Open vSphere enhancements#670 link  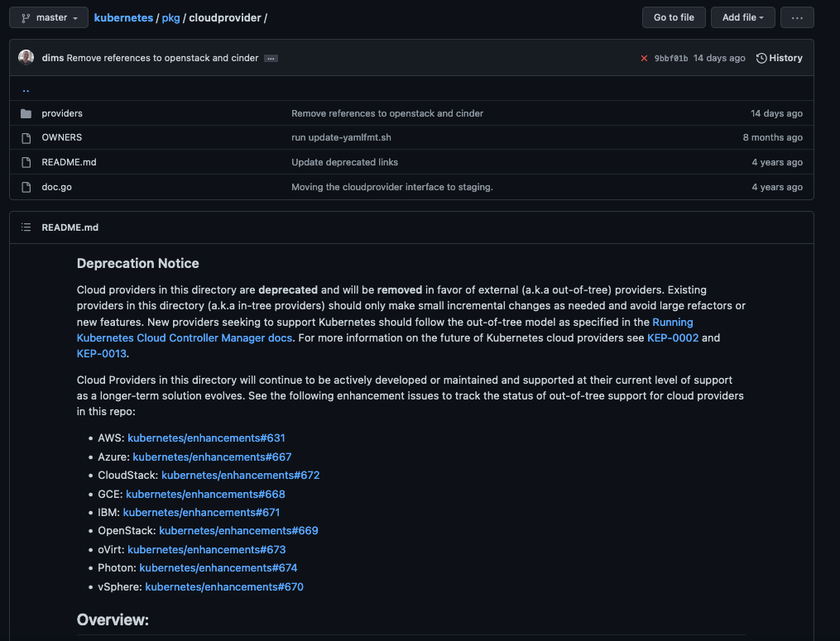pos(224,587)
